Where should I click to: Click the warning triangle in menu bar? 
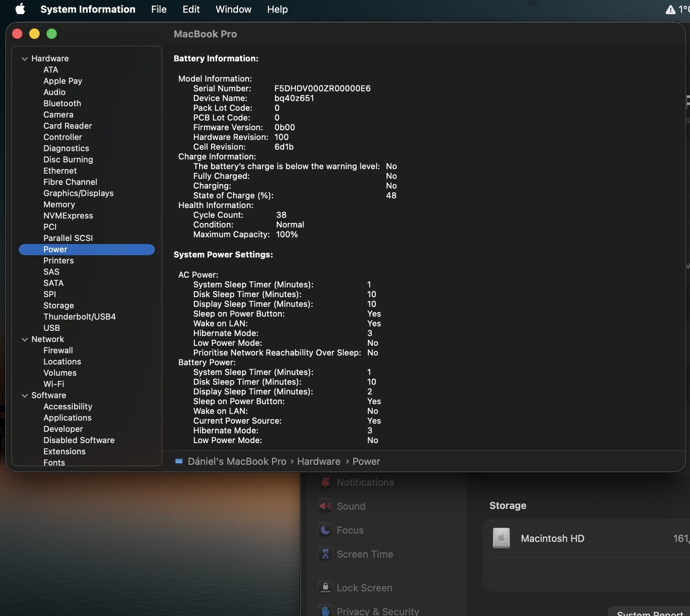[670, 9]
